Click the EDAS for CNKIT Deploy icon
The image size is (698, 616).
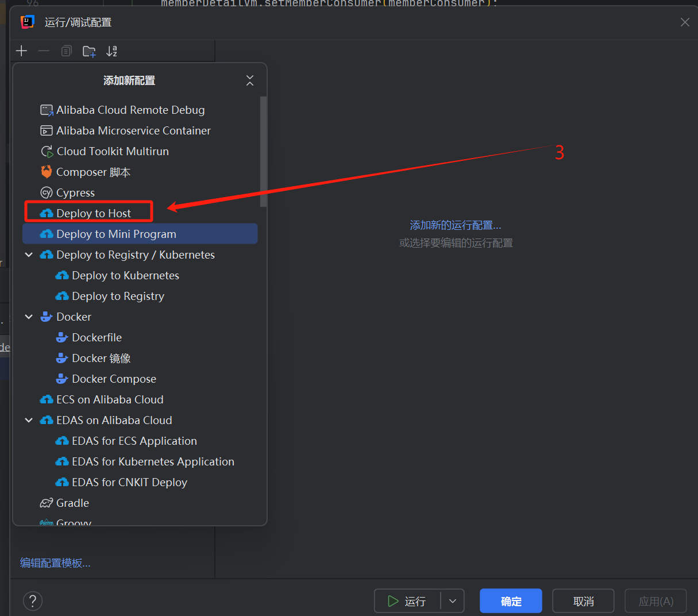click(x=62, y=483)
